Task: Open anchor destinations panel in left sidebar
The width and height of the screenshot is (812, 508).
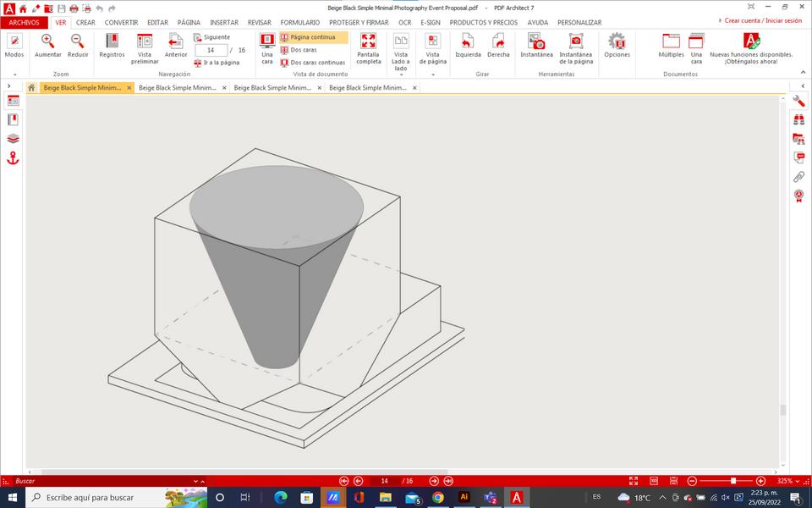Action: click(13, 158)
